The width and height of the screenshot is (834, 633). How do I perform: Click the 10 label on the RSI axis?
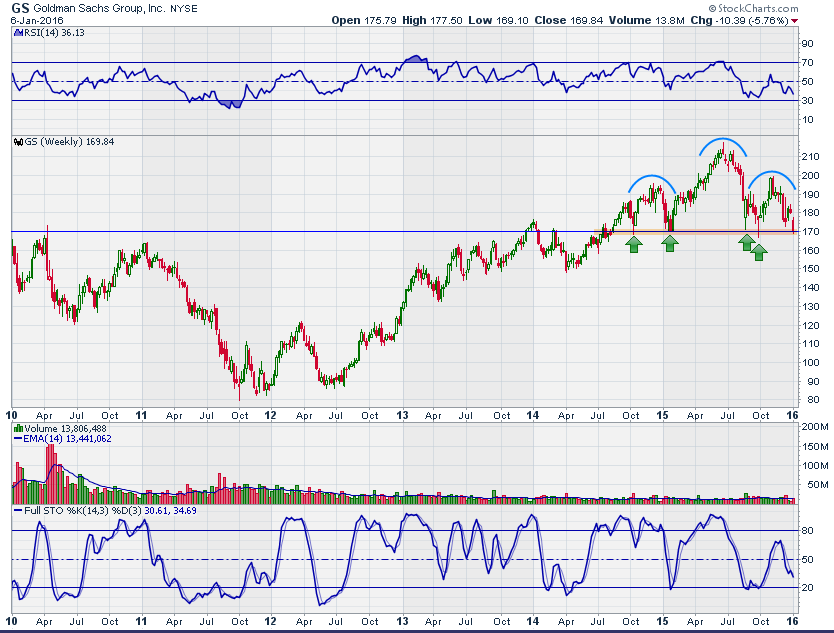[807, 120]
